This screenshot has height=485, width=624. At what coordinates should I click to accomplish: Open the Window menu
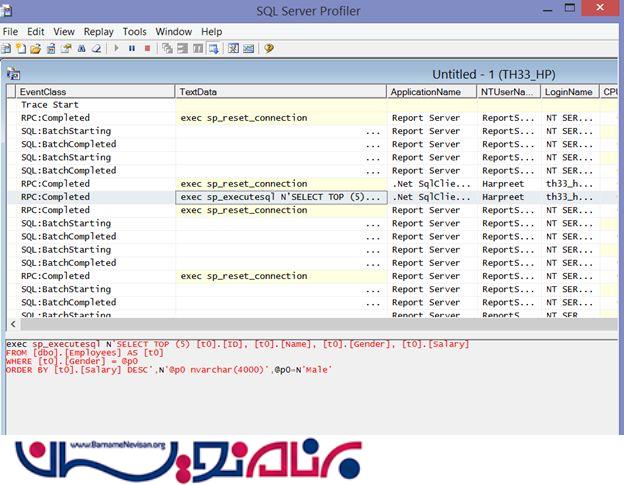(174, 32)
